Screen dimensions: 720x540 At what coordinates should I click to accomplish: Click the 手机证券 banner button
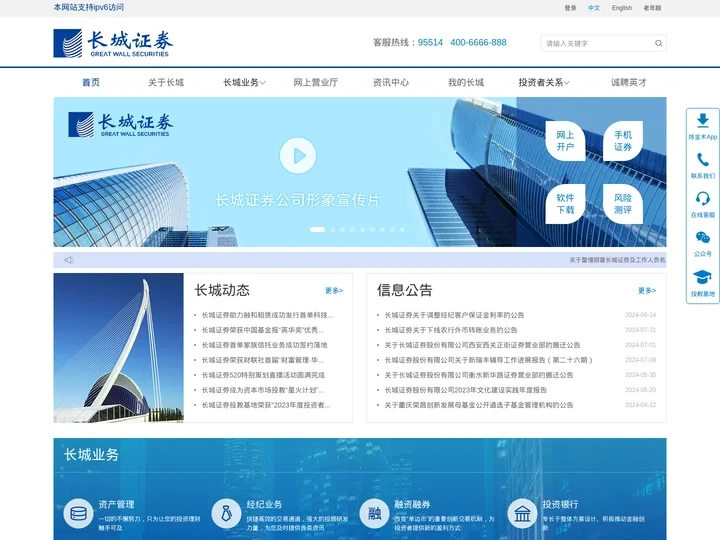click(x=623, y=141)
